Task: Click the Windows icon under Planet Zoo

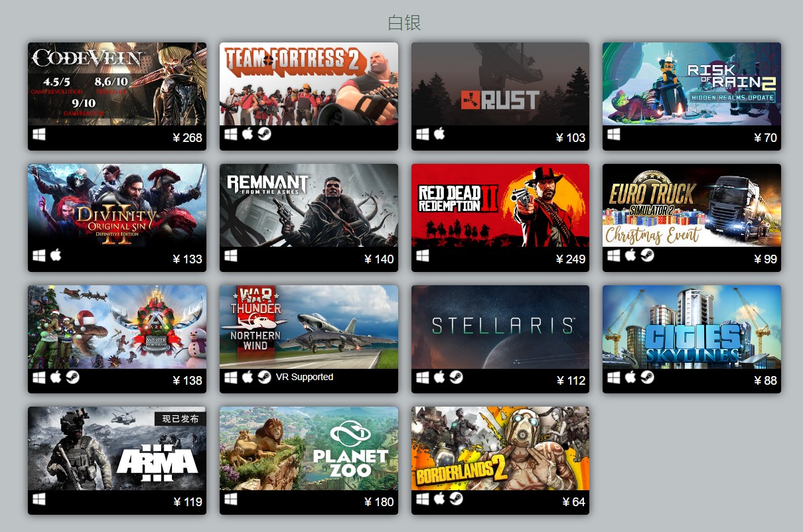Action: tap(231, 498)
